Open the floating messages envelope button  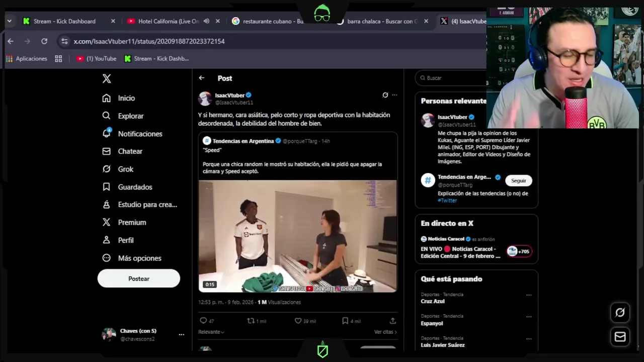(620, 337)
